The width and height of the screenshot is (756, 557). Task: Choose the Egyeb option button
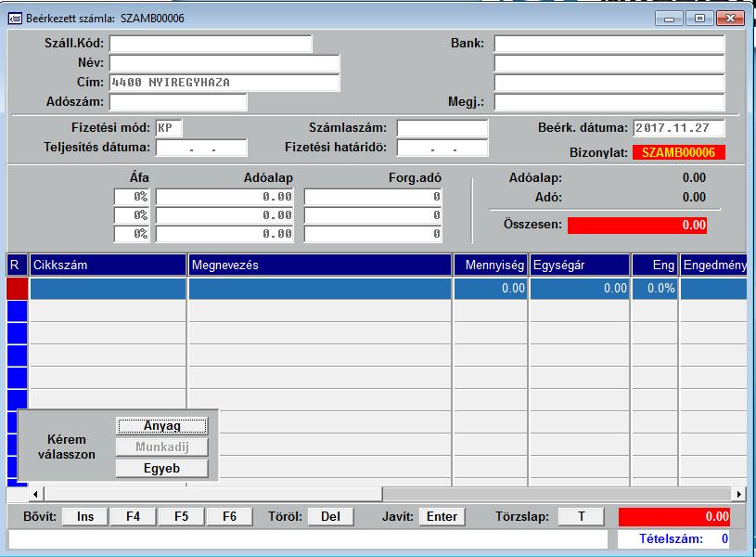(162, 468)
